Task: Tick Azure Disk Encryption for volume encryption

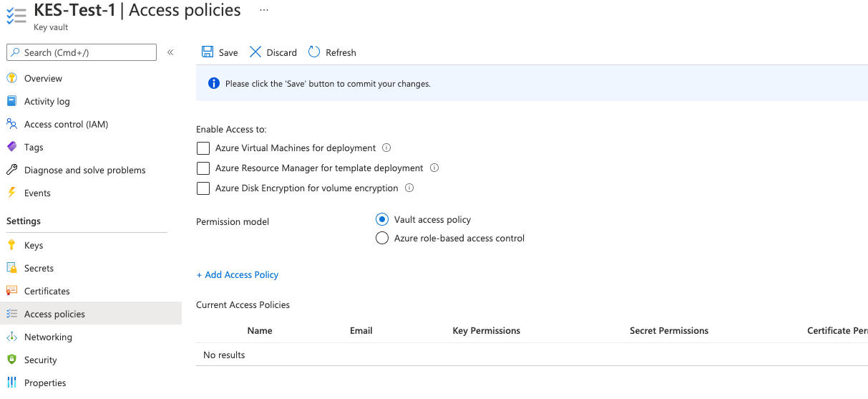Action: click(x=203, y=188)
